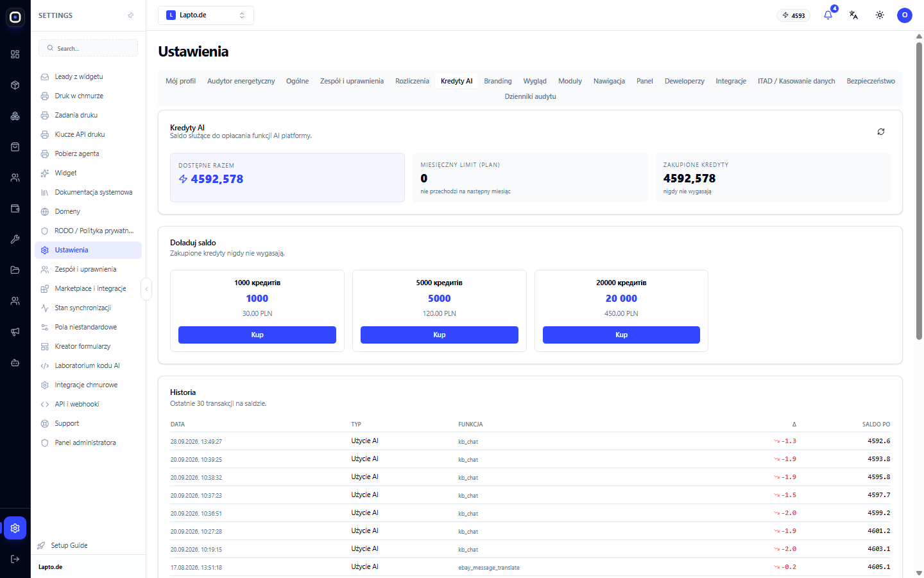This screenshot has width=924, height=578.
Task: Open Domeny in sidebar
Action: [x=88, y=211]
